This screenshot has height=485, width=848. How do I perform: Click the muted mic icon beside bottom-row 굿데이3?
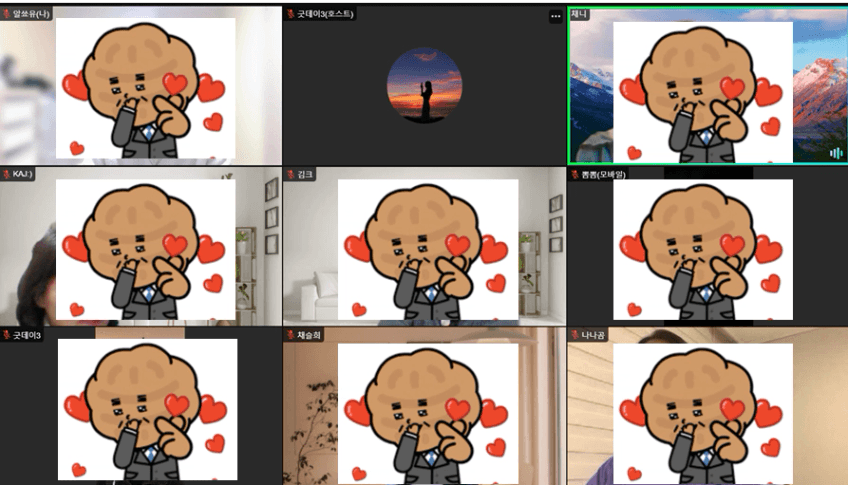[x=6, y=335]
